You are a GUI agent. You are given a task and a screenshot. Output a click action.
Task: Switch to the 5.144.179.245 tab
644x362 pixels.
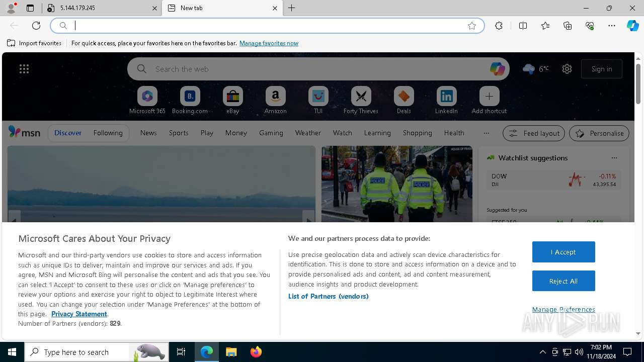(x=101, y=8)
